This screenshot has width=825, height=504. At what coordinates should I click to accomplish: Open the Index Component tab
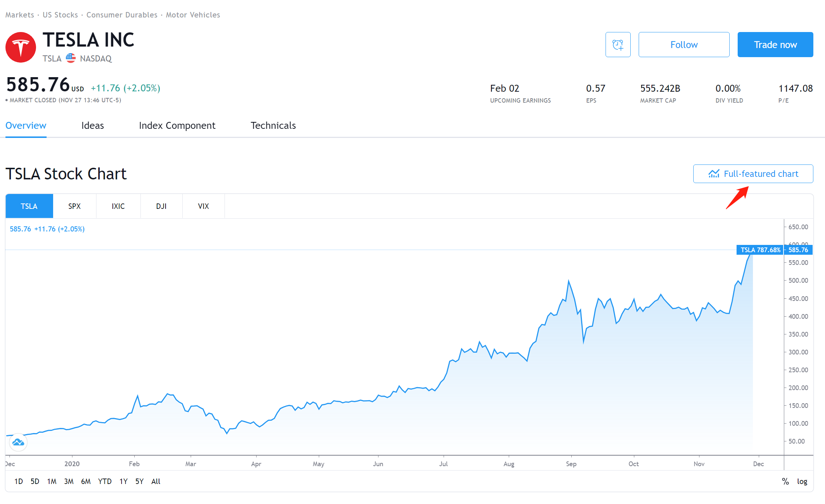click(x=177, y=126)
